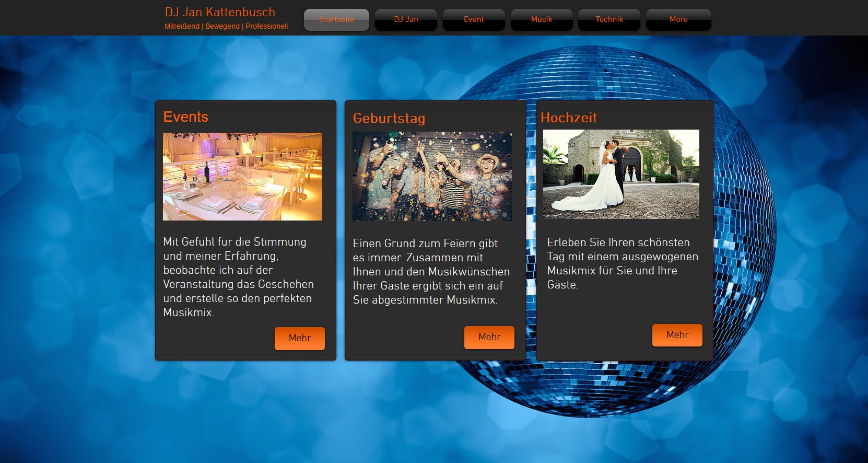Viewport: 868px width, 463px height.
Task: Open the Geburtstag confetti party photo
Action: (432, 177)
